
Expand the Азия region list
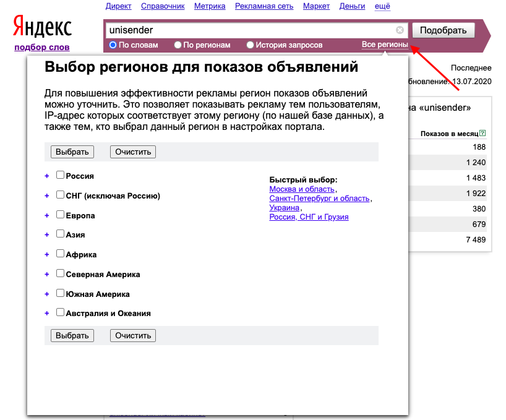pyautogui.click(x=47, y=235)
